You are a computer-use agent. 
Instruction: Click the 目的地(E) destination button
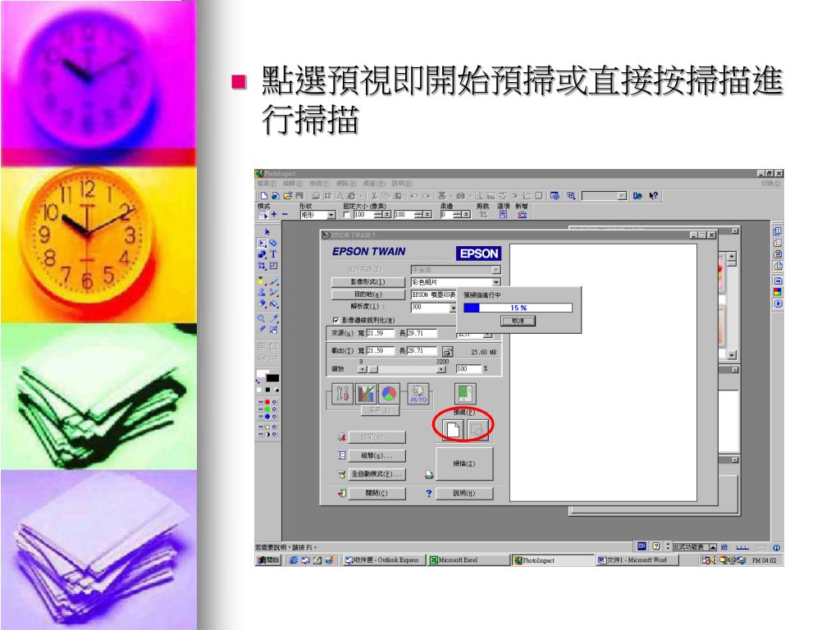pos(368,294)
